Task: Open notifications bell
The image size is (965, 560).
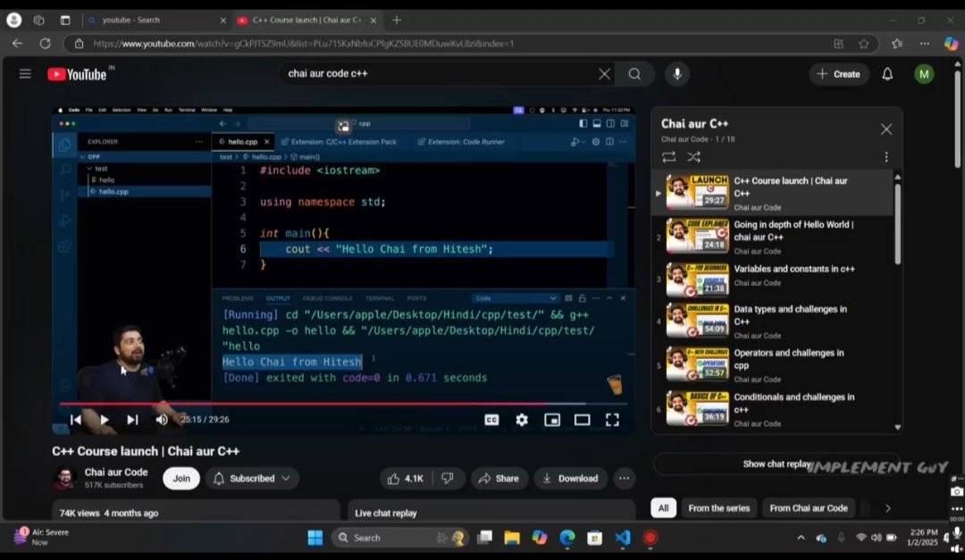Action: (x=887, y=74)
